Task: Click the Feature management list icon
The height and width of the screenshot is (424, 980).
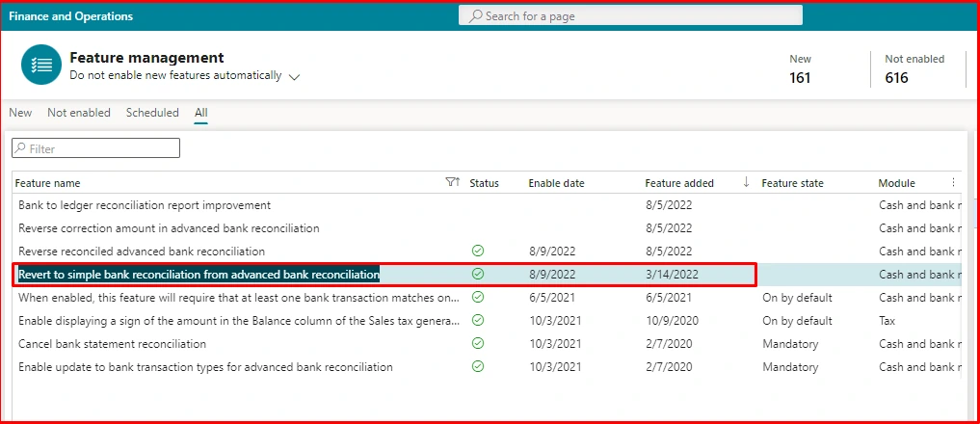Action: 41,65
